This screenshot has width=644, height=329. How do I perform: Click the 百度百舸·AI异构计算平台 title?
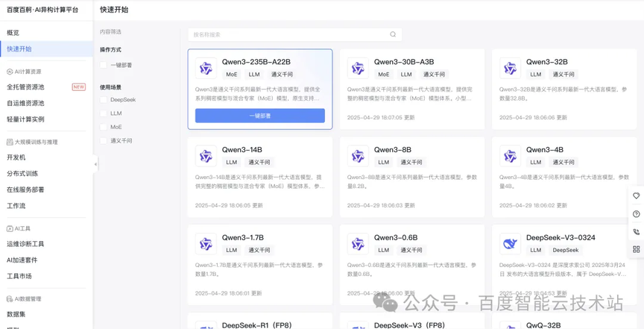click(42, 10)
